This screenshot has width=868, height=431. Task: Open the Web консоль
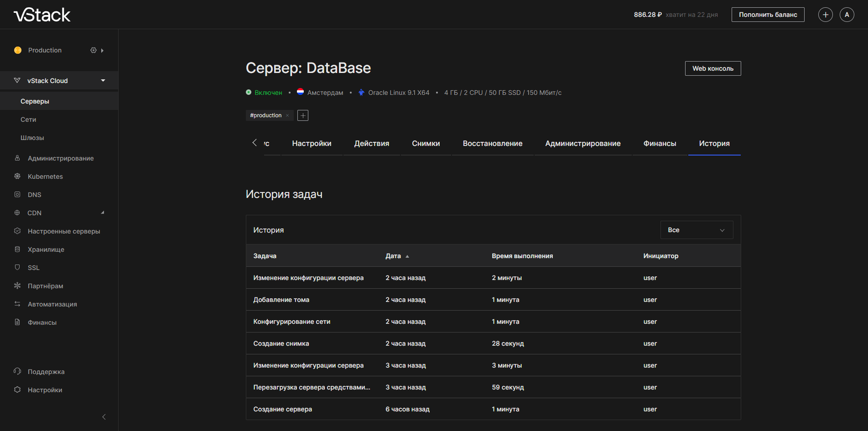coord(712,68)
